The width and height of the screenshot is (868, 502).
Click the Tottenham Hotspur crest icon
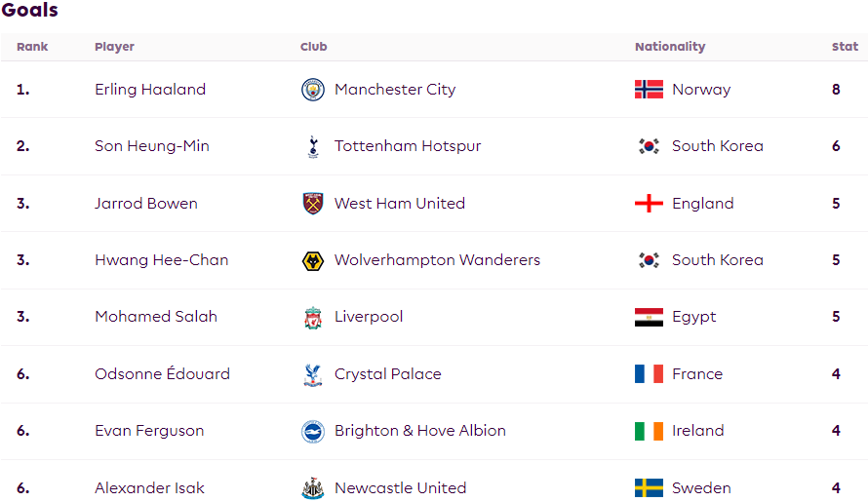point(313,146)
